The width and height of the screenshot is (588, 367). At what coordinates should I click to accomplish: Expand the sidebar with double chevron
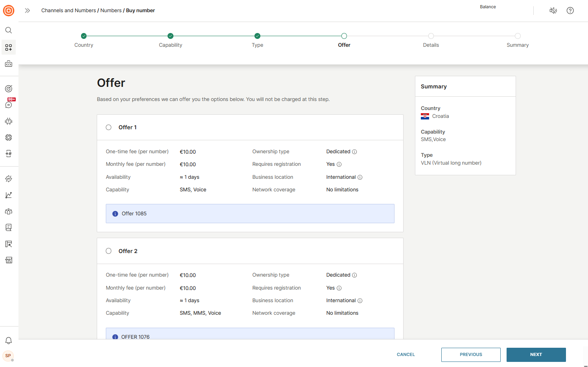pyautogui.click(x=28, y=11)
